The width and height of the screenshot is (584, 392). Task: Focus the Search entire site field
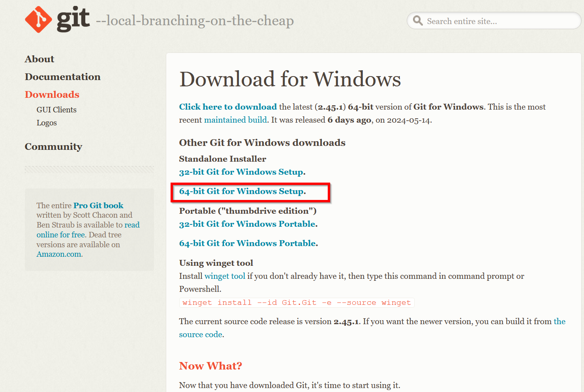[494, 21]
